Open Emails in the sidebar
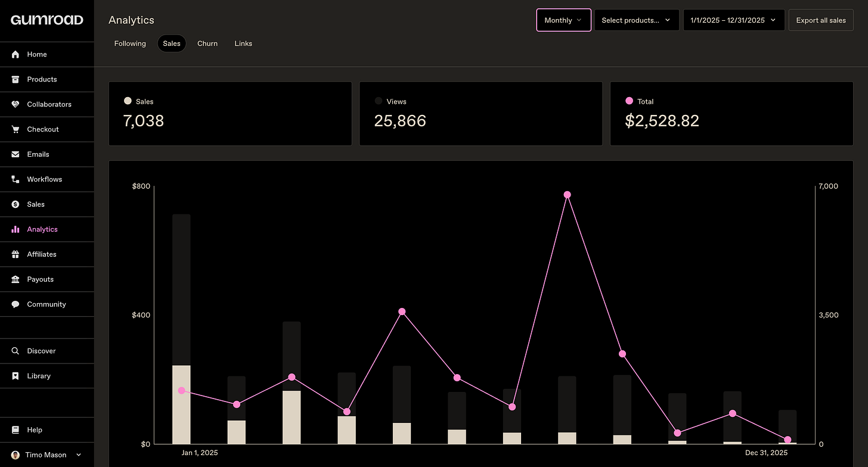This screenshot has height=467, width=868. pos(47,154)
